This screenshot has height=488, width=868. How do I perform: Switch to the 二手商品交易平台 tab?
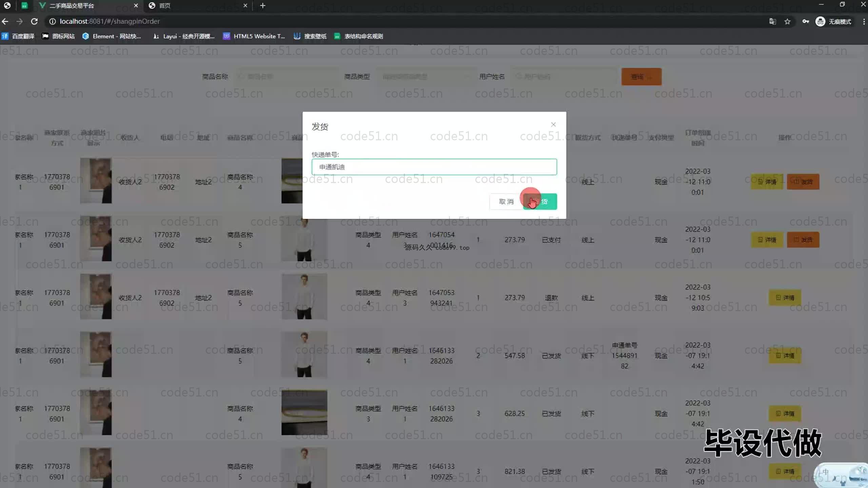point(88,5)
